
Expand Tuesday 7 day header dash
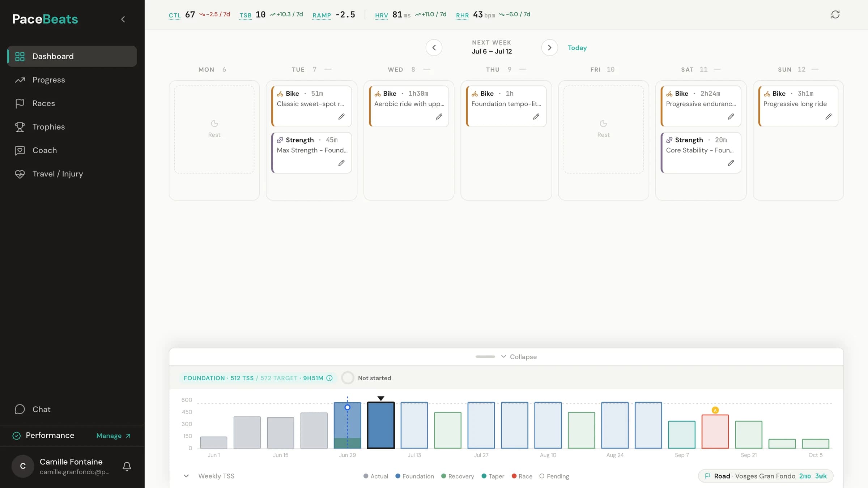(328, 69)
